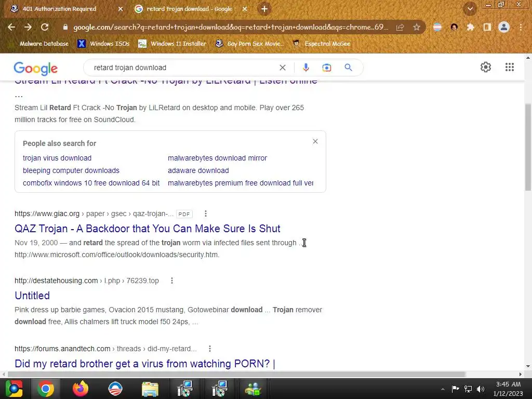Click the network tray icon

(468, 389)
